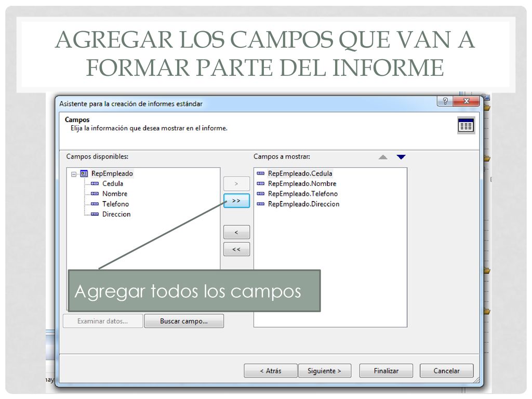Select RepEmpleado.Nombre in fields to show
Image resolution: width=532 pixels, height=399 pixels.
(x=302, y=183)
